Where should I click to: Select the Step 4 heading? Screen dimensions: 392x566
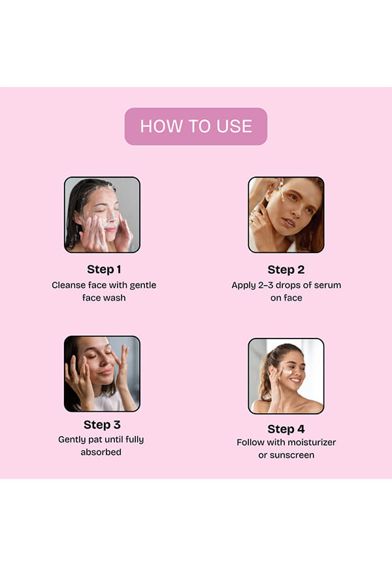(x=286, y=429)
